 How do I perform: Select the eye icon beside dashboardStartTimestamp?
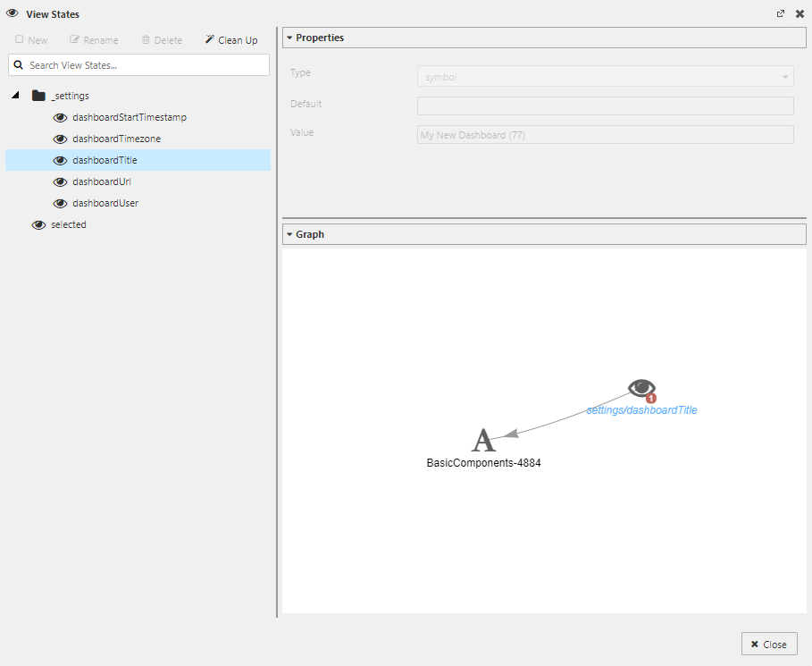point(60,117)
